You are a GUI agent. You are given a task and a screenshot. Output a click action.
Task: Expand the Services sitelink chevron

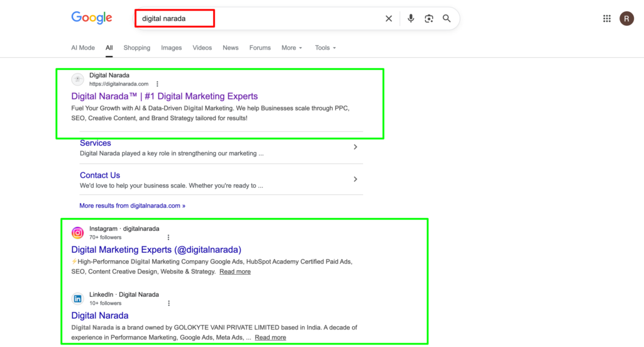(355, 147)
